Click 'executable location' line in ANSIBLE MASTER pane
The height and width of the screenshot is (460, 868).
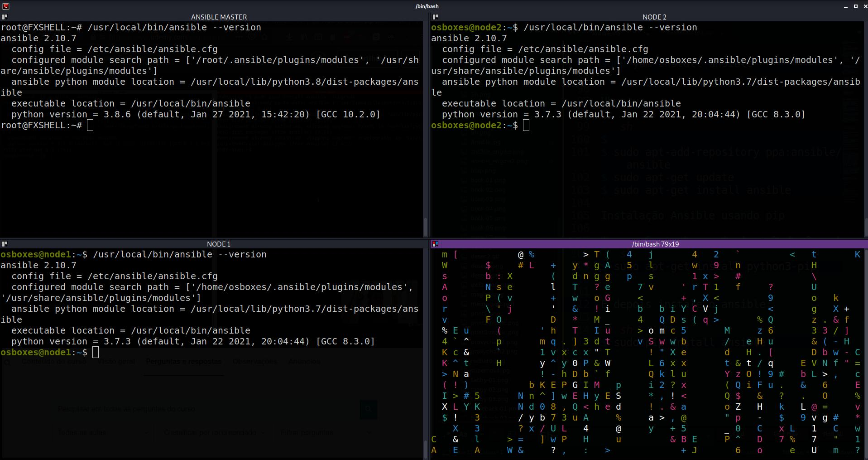click(x=131, y=103)
